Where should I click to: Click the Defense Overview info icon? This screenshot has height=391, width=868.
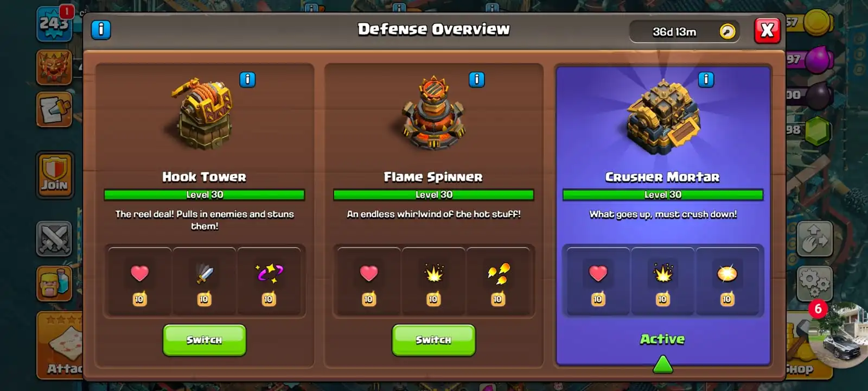(x=101, y=29)
